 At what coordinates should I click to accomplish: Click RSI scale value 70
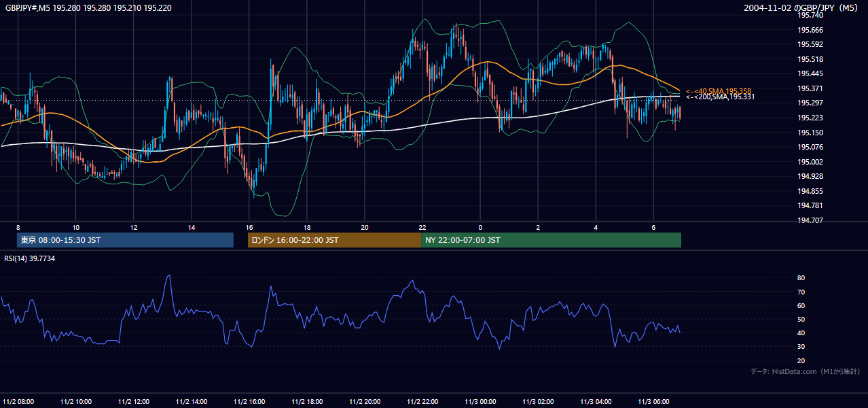(x=801, y=292)
